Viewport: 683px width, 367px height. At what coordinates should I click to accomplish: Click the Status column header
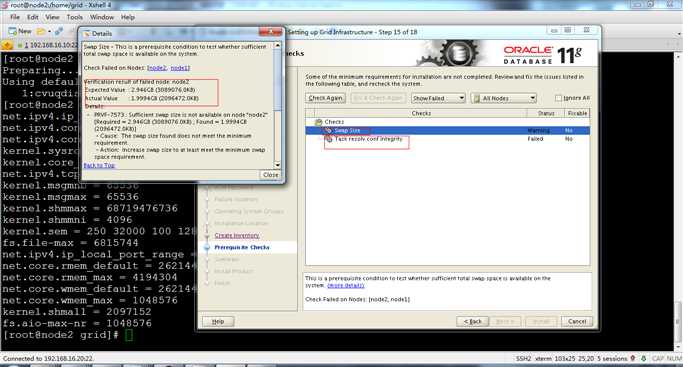tap(546, 113)
